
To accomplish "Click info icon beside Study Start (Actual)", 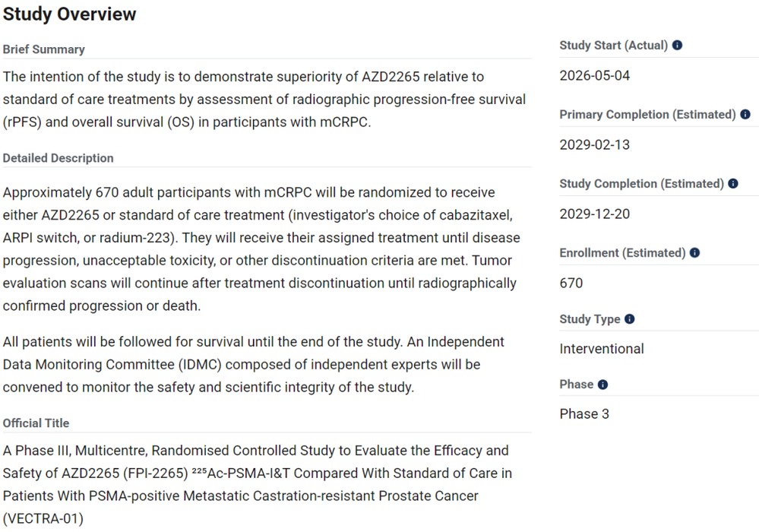I will click(x=677, y=45).
